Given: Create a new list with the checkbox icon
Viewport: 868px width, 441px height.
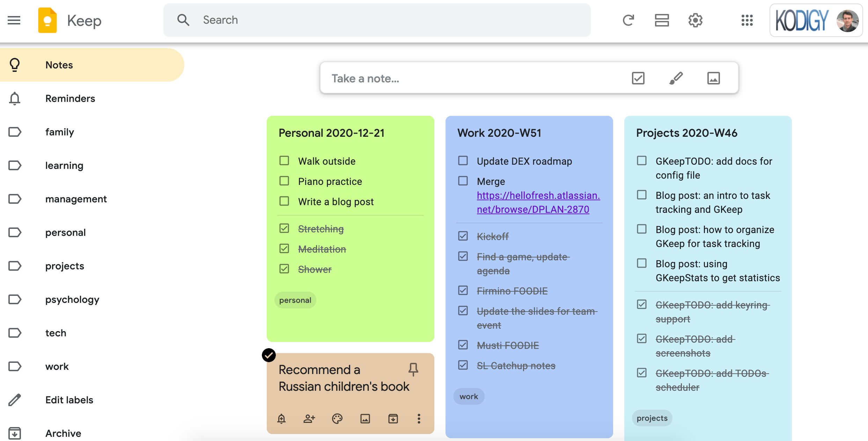Looking at the screenshot, I should pyautogui.click(x=638, y=78).
